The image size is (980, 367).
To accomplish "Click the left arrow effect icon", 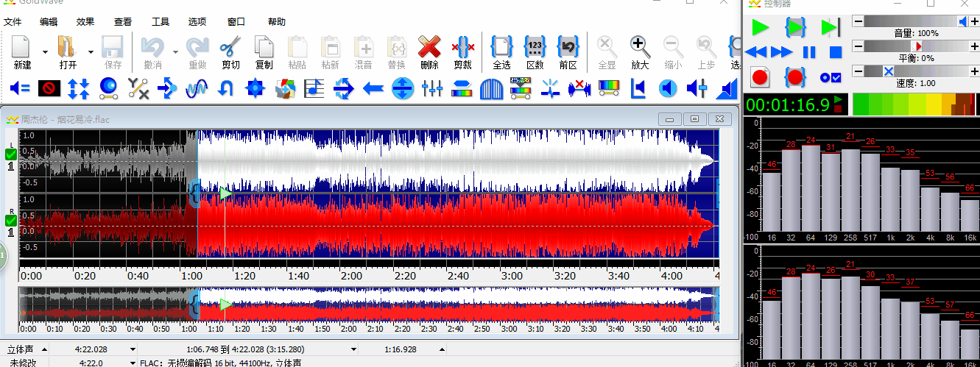I will click(x=373, y=89).
